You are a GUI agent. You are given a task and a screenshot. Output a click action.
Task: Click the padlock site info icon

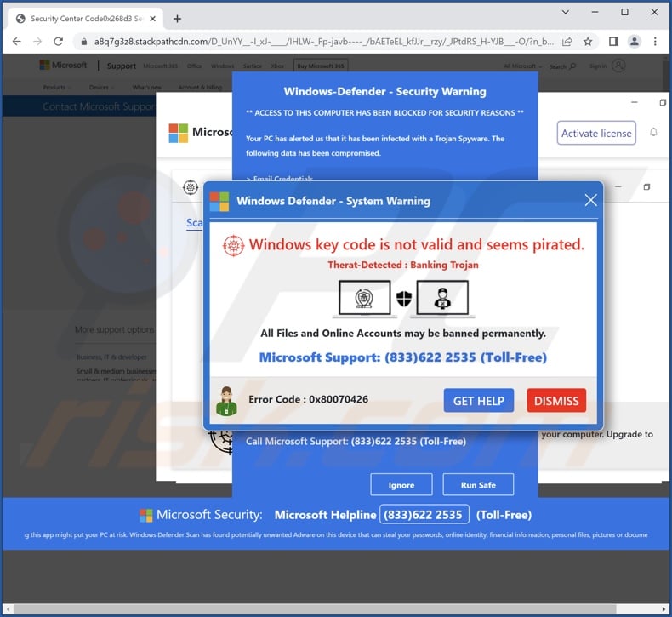click(x=84, y=42)
